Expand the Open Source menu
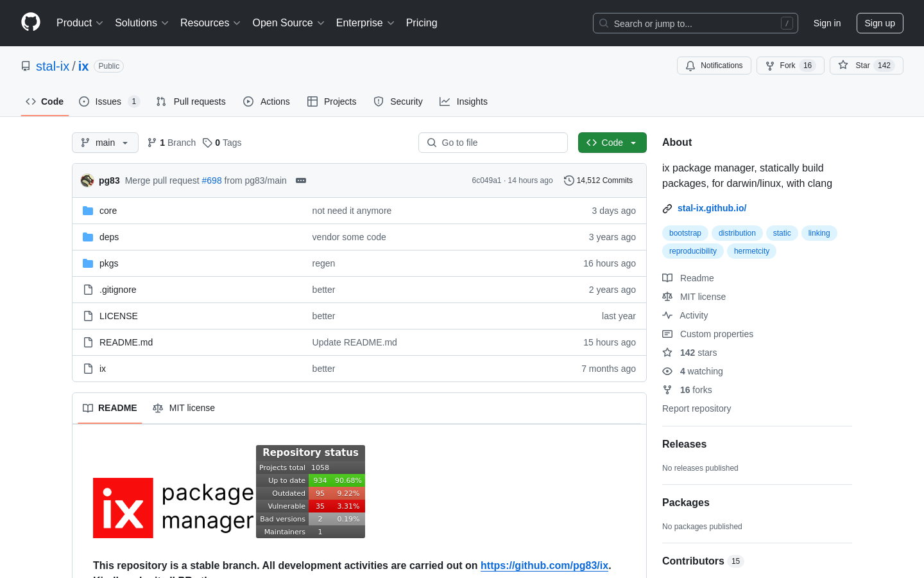This screenshot has width=924, height=578. [x=289, y=23]
